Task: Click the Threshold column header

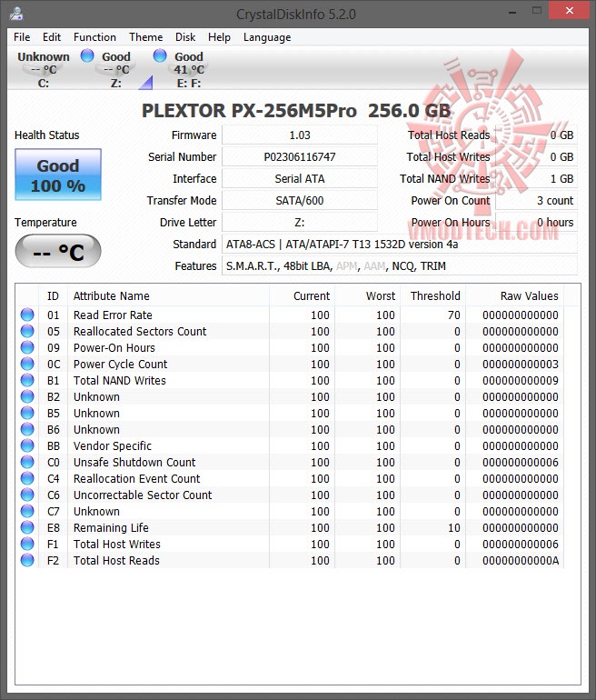Action: (x=432, y=296)
